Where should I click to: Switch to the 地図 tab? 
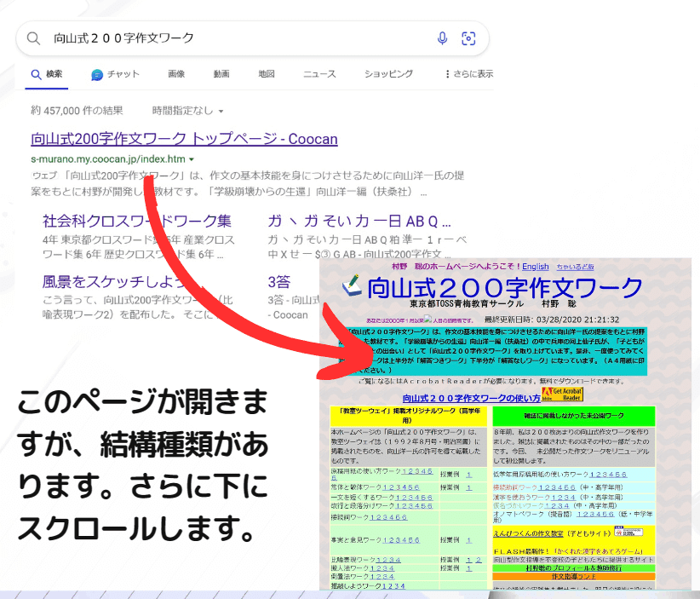(x=267, y=74)
